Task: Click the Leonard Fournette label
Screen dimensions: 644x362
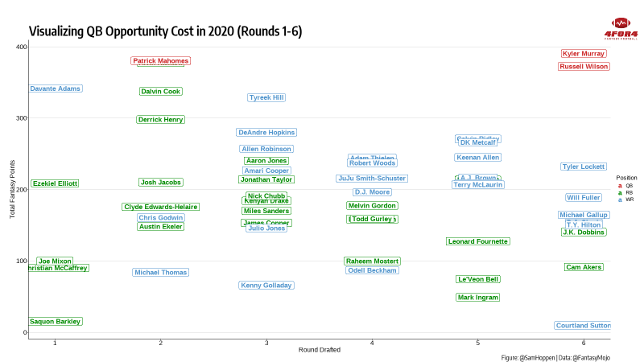Action: click(478, 241)
